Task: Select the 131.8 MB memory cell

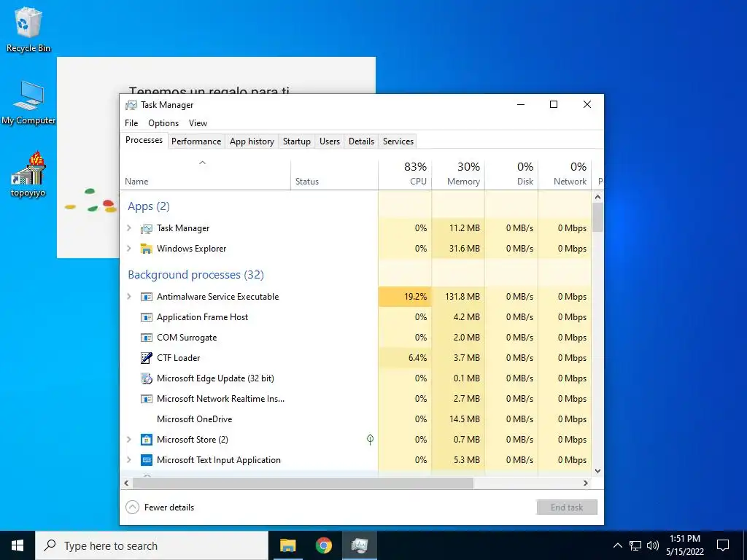Action: (458, 297)
